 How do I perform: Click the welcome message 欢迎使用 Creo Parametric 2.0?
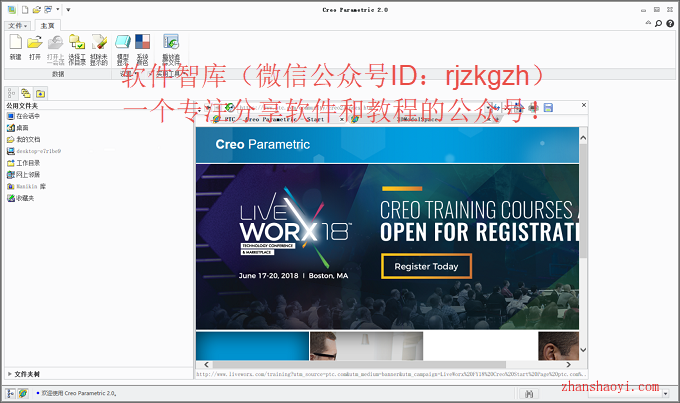pyautogui.click(x=79, y=393)
